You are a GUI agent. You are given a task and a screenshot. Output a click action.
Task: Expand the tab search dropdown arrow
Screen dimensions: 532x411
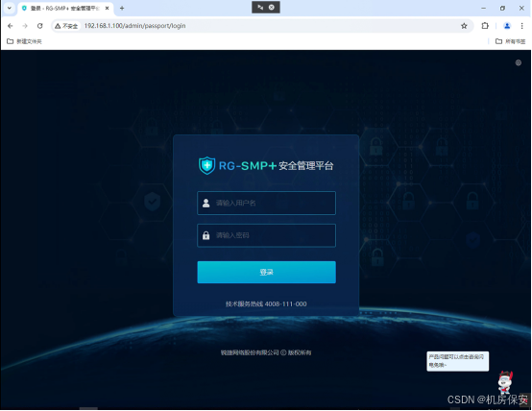[10, 8]
